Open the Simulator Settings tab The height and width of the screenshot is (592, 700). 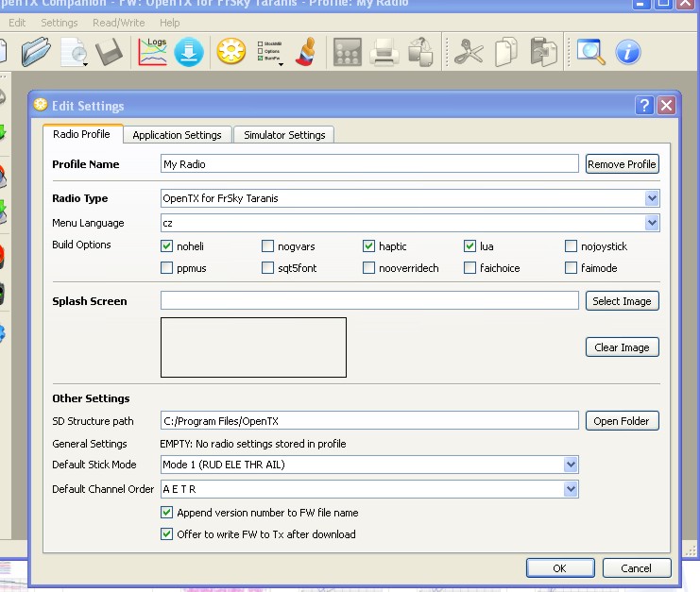[x=283, y=135]
